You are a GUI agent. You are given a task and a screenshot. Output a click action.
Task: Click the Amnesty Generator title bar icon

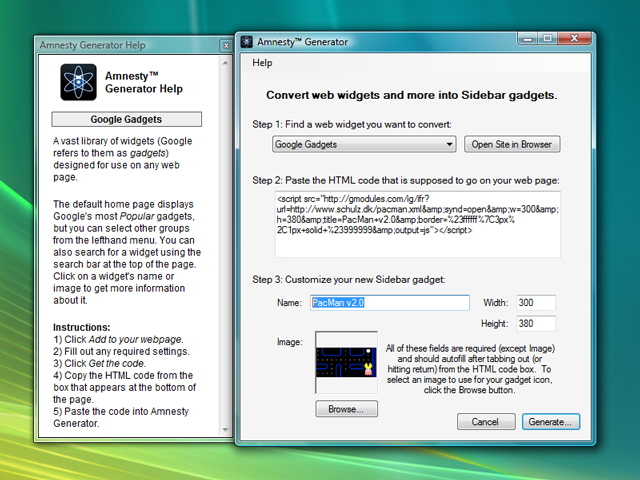click(247, 42)
